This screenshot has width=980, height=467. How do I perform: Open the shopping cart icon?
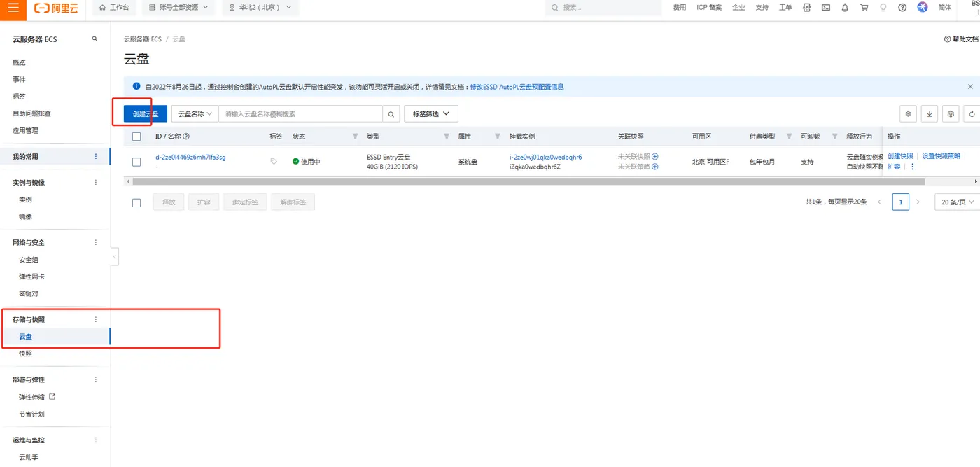[864, 8]
